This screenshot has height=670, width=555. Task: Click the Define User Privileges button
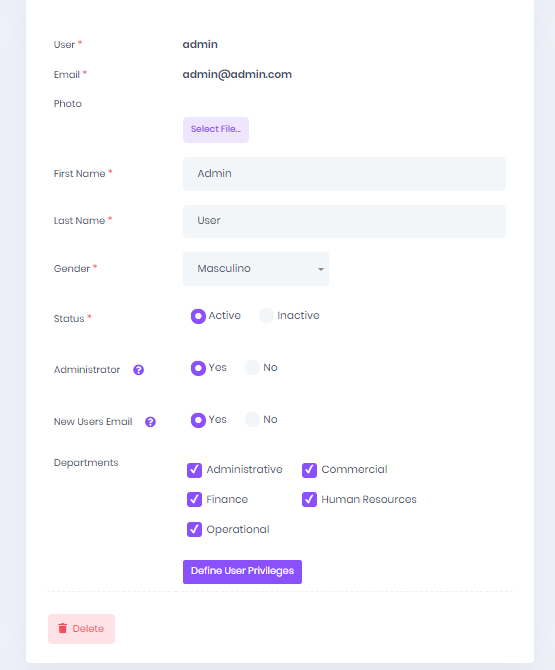coord(242,572)
